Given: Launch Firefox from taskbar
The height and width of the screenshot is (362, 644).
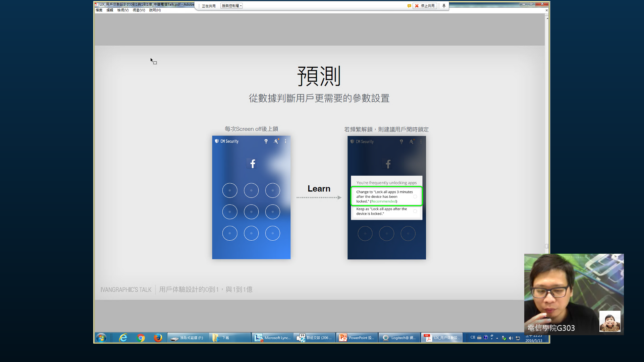Looking at the screenshot, I should pos(158,338).
